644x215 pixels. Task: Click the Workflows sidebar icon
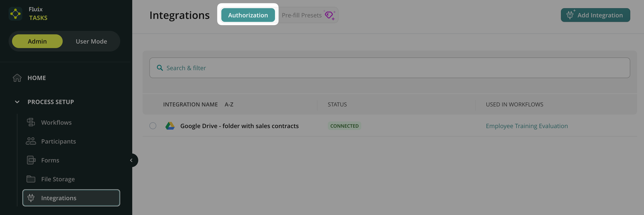[x=31, y=122]
